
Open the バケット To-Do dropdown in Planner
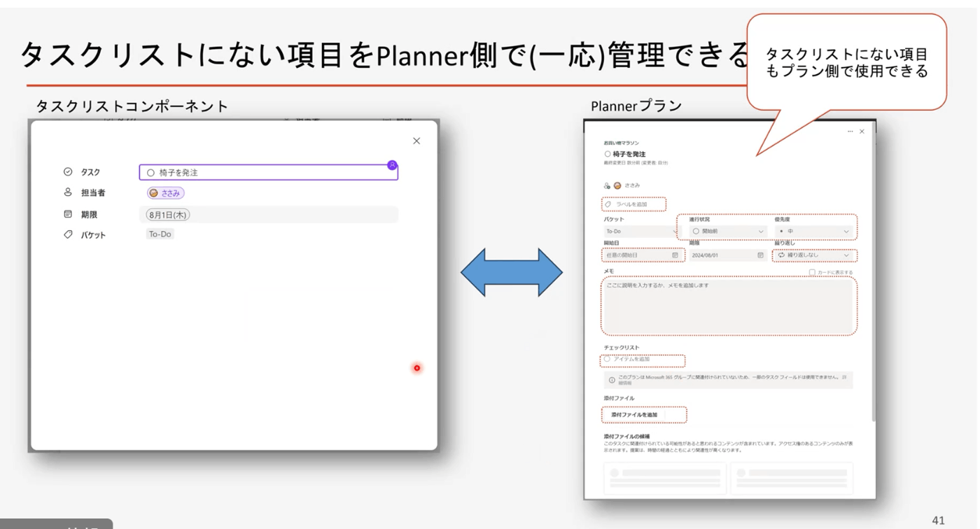tap(643, 231)
